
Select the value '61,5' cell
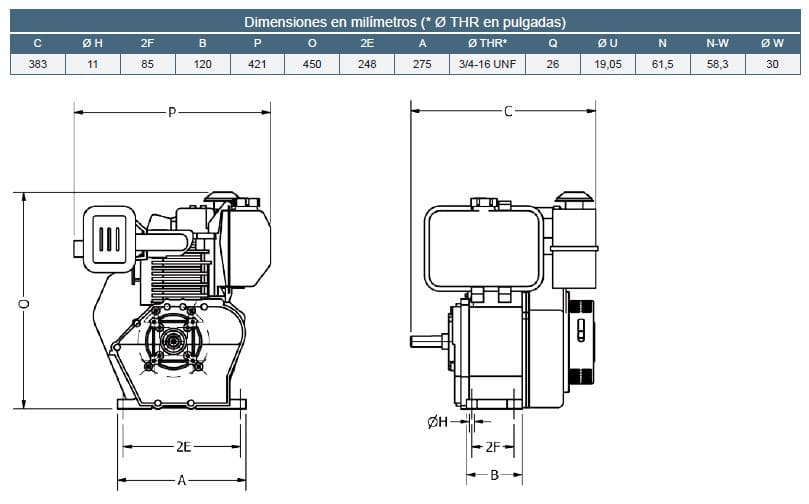point(662,64)
